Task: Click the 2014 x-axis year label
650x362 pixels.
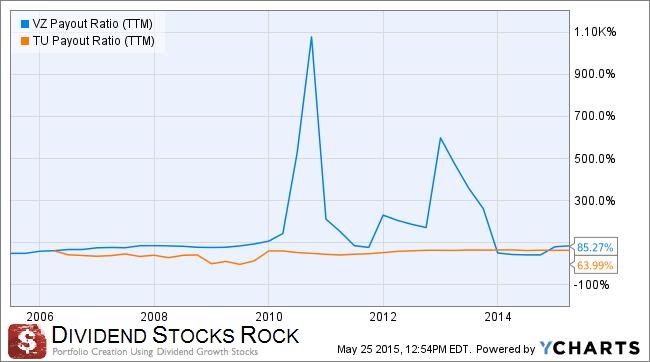Action: coord(498,317)
